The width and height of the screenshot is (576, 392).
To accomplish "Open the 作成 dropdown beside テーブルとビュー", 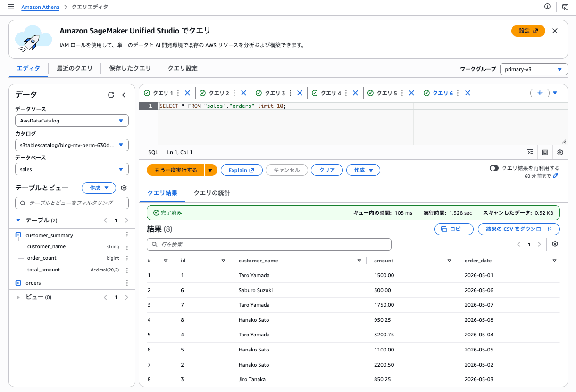I will [99, 188].
